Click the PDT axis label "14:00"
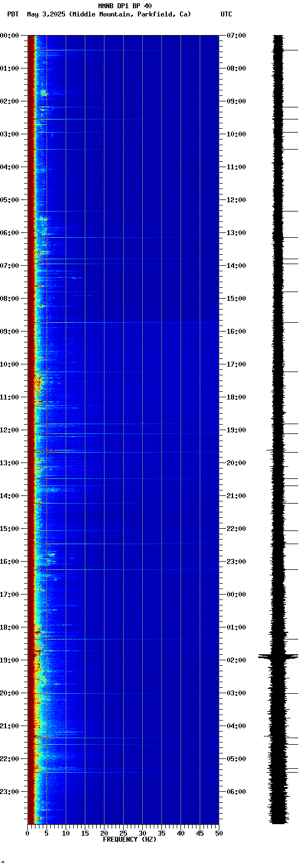 point(9,496)
